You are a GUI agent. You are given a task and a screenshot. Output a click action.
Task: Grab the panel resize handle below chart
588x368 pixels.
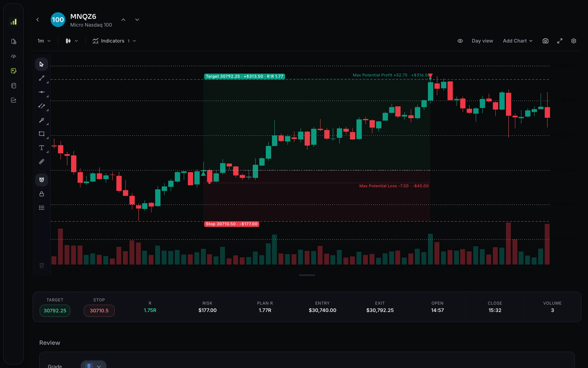307,275
